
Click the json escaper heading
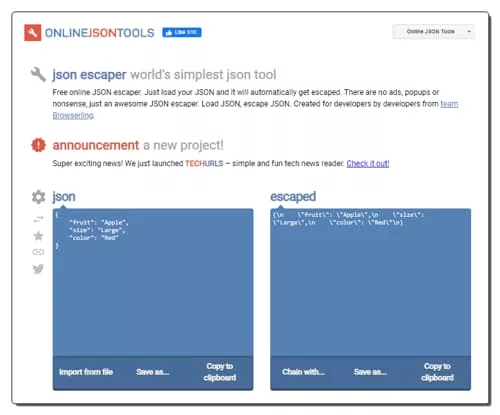[89, 75]
